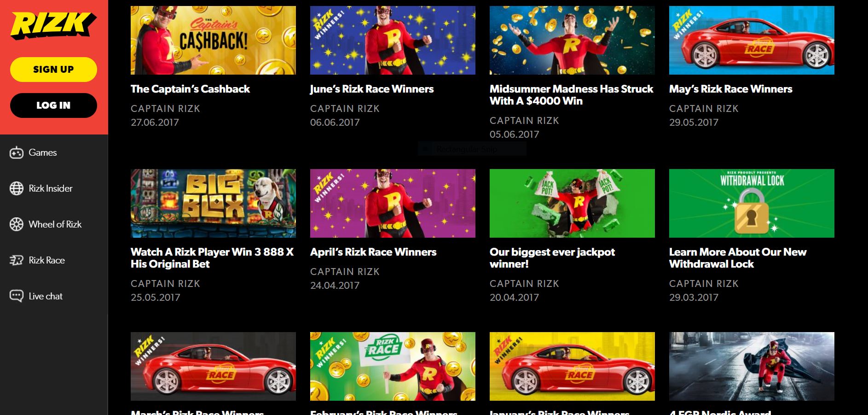Click the Big Blox game thumbnail
The image size is (868, 415).
213,203
